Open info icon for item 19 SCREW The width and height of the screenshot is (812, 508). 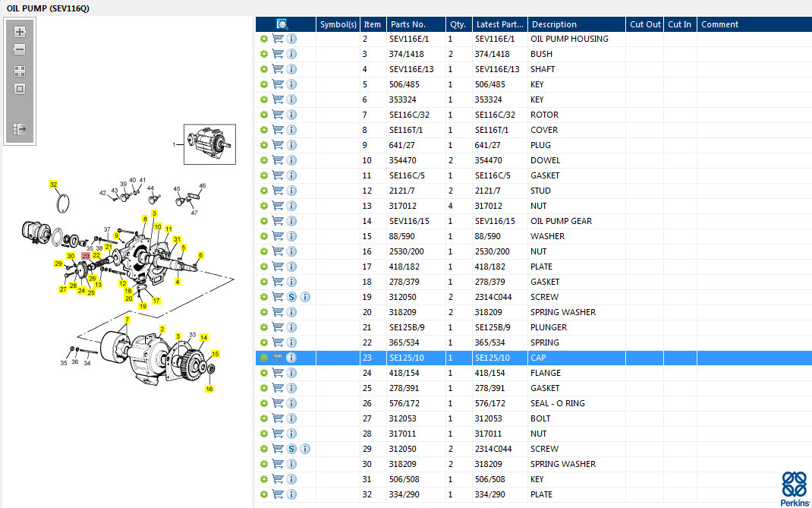point(305,297)
